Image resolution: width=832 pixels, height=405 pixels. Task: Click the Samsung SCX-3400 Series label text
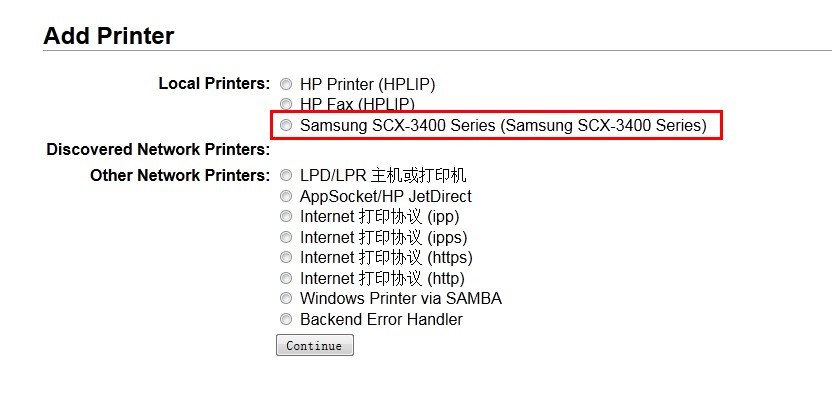coord(503,126)
